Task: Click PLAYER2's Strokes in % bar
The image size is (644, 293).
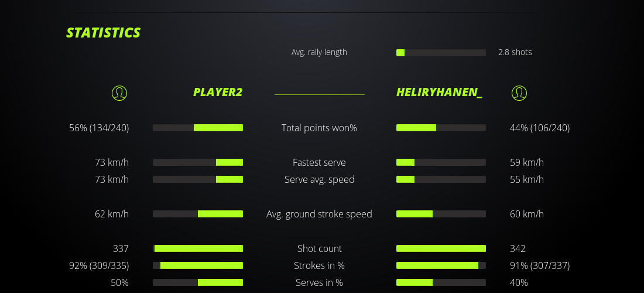Action: tap(198, 265)
